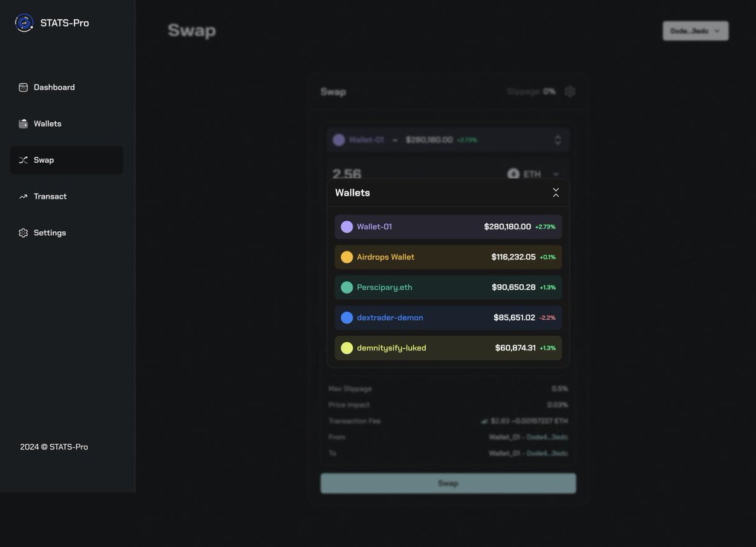Select the Swap menu item

click(x=67, y=160)
